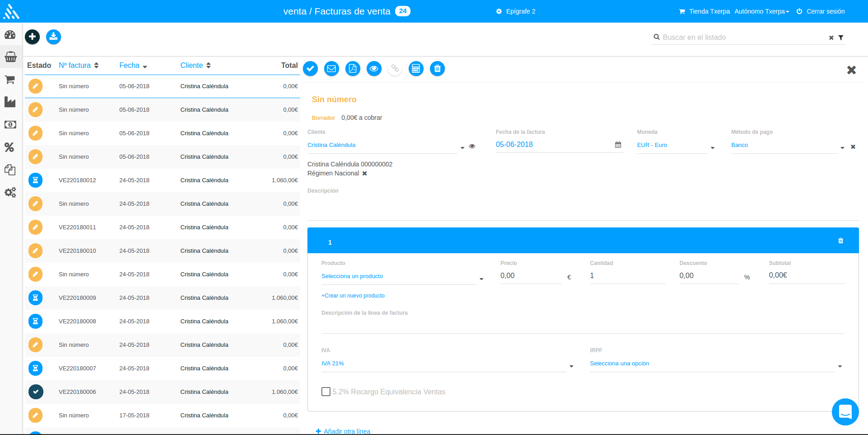Open the purchases cart icon in the sidebar

[x=10, y=80]
